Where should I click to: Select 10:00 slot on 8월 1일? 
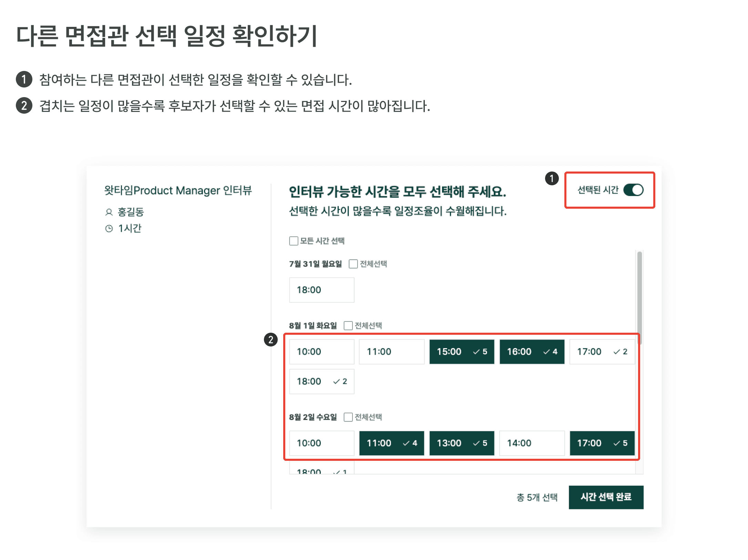coord(321,352)
